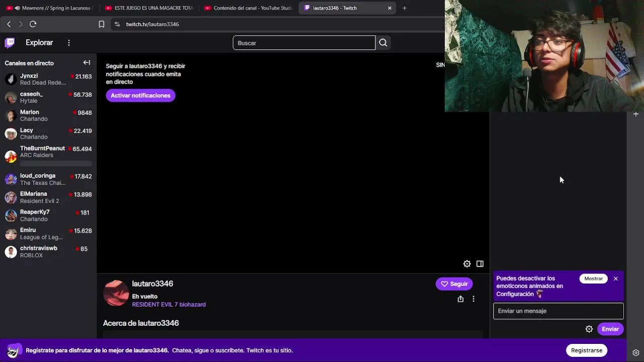Click Explorar in top navigation

click(39, 43)
